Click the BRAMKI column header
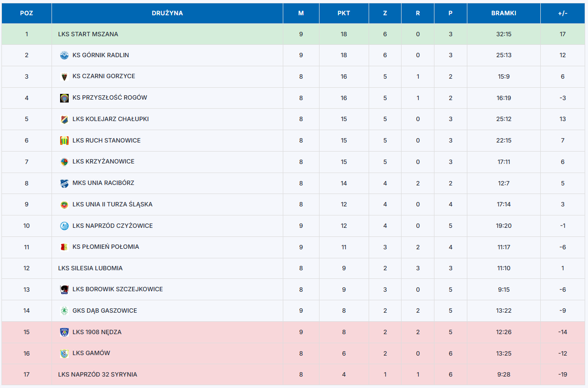This screenshot has width=588, height=388. (x=504, y=13)
